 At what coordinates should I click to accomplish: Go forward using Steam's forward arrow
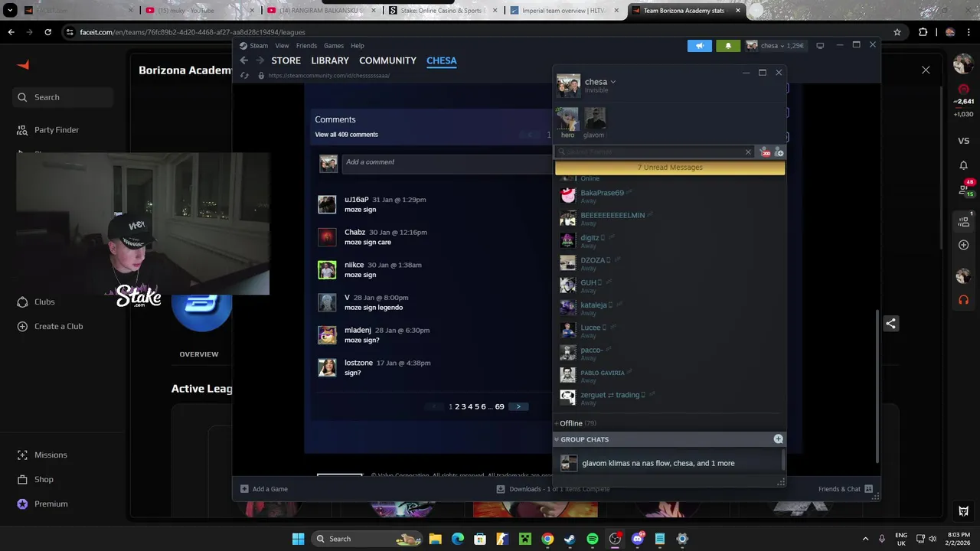[x=260, y=60]
